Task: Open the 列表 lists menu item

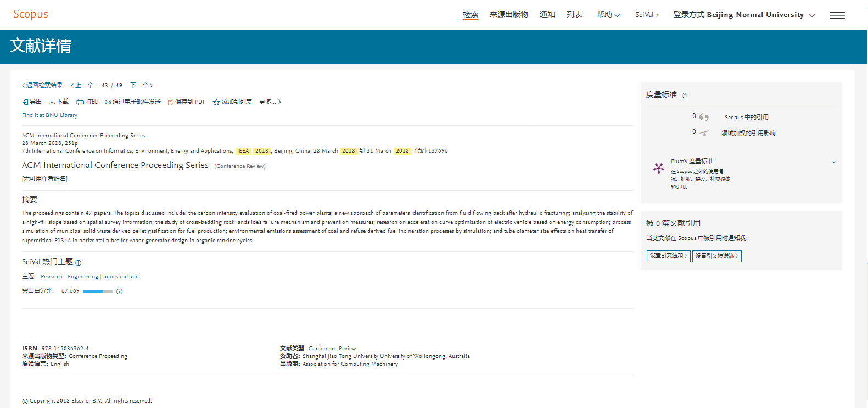Action: [574, 14]
